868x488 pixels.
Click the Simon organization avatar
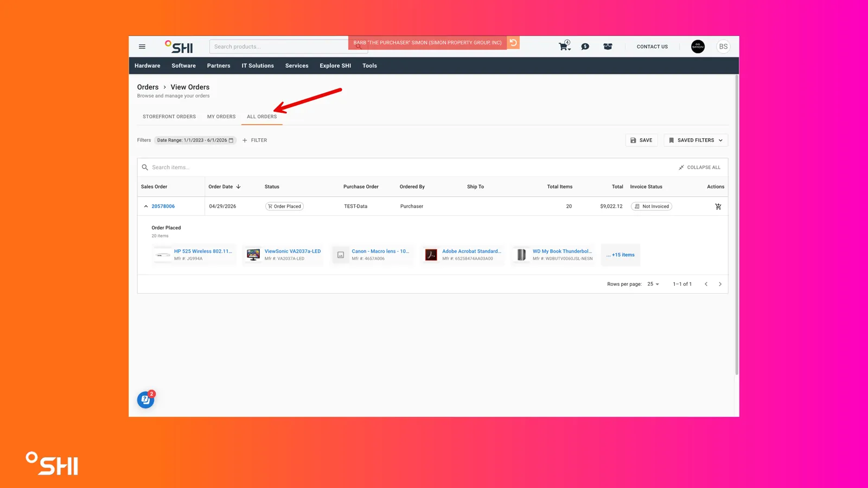coord(698,47)
